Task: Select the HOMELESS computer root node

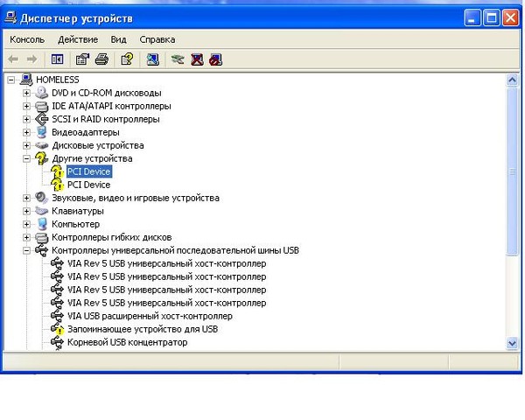Action: (x=59, y=80)
